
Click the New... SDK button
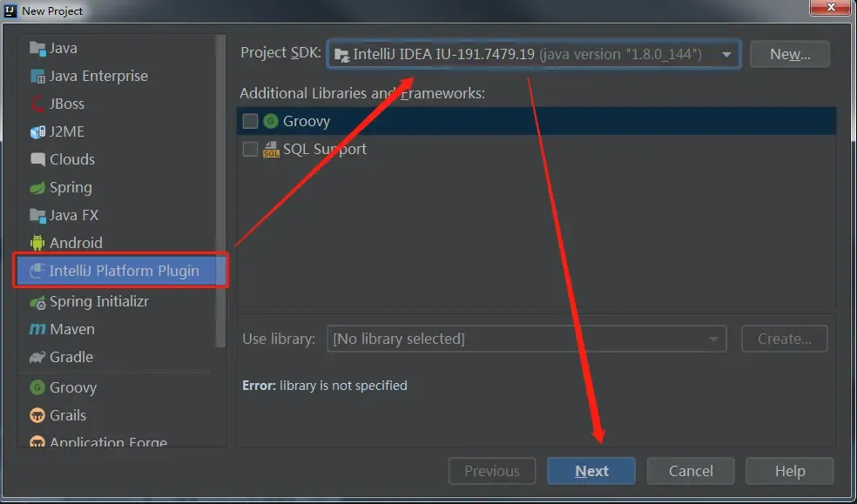(x=789, y=54)
